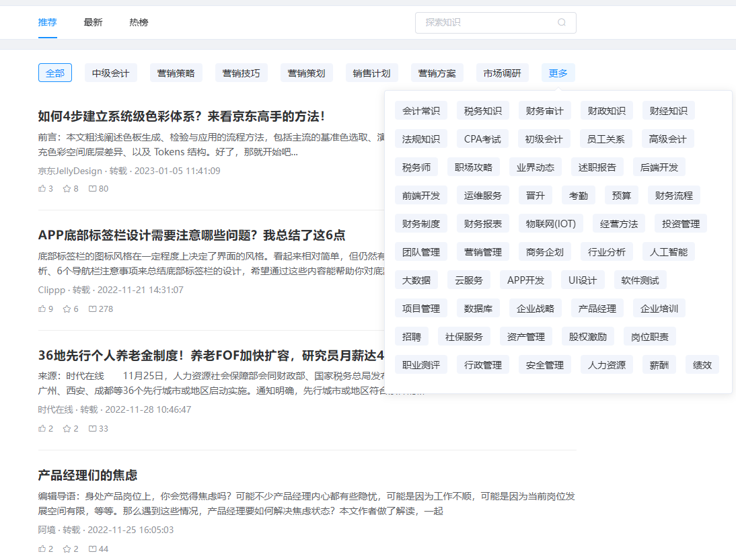Switch to the 推荐 tab
Screen dimensions: 736x560
point(47,22)
